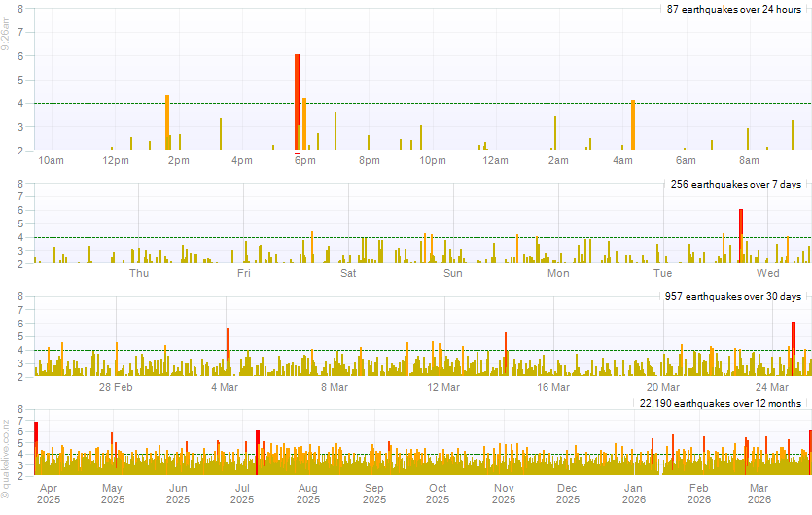Open the quakelive.co.nz watermark link

pos(6,461)
